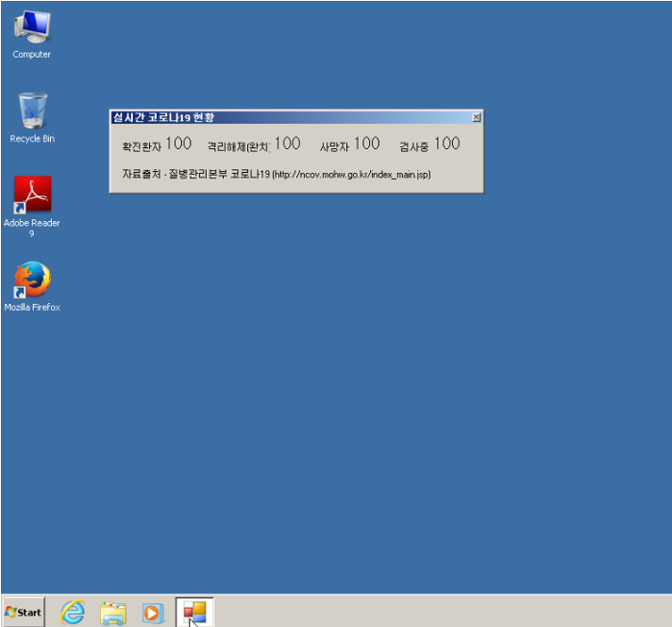Select the Recycle Bin icon
The image size is (672, 627).
click(32, 113)
